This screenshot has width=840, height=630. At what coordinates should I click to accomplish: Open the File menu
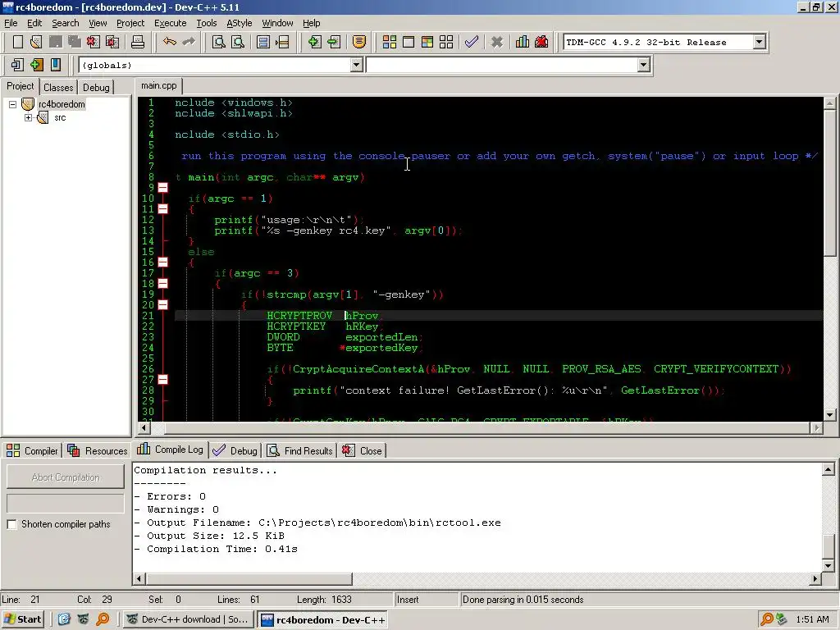pos(11,23)
